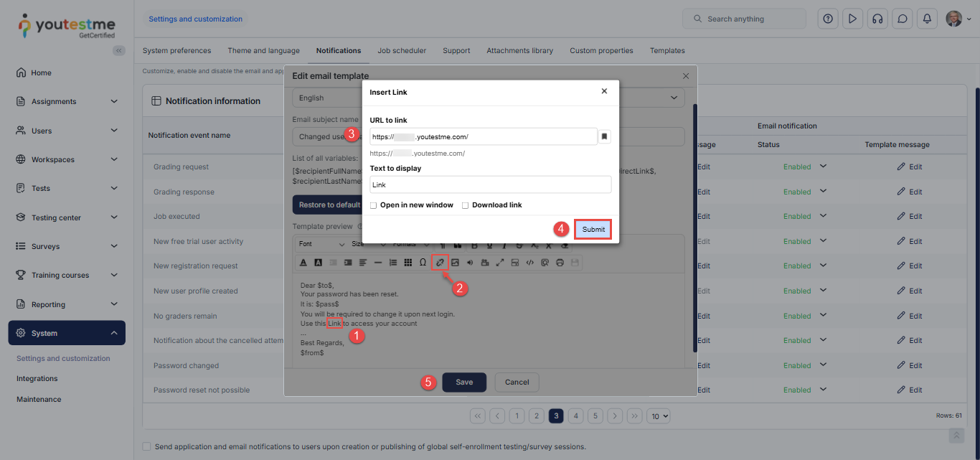Click Cancel in Edit email template
The width and height of the screenshot is (980, 460).
(517, 382)
